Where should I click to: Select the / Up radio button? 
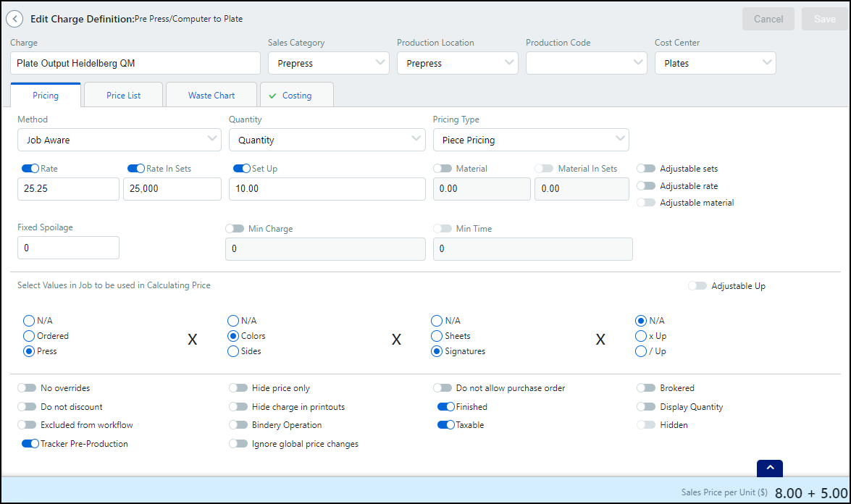[x=641, y=351]
